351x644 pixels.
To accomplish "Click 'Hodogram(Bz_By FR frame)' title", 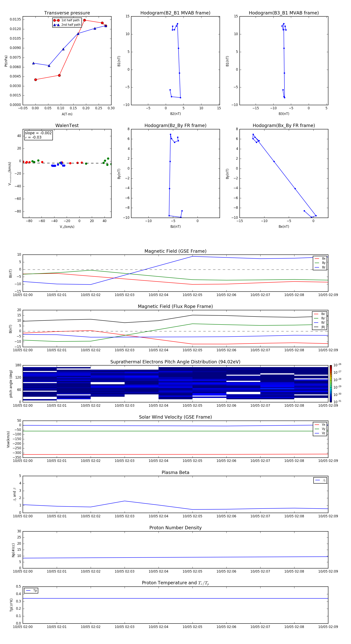I will click(175, 125).
